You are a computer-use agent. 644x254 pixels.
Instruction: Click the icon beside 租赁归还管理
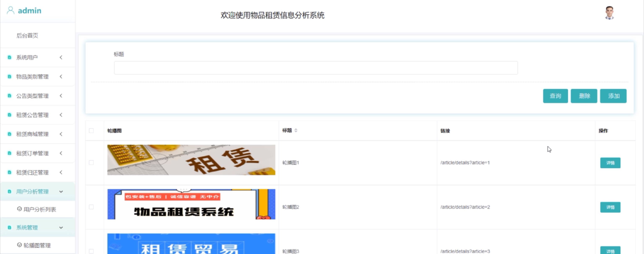click(9, 172)
